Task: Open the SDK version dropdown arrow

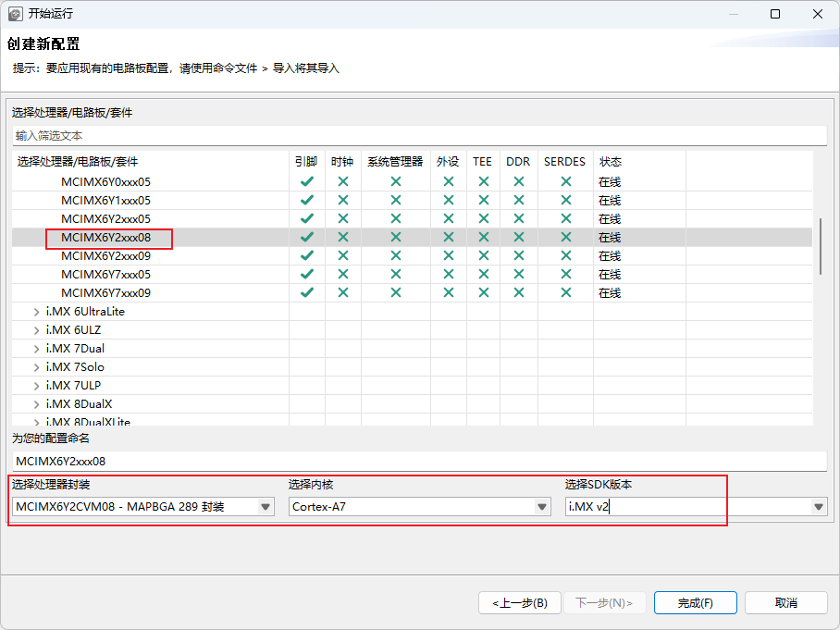Action: [x=819, y=507]
